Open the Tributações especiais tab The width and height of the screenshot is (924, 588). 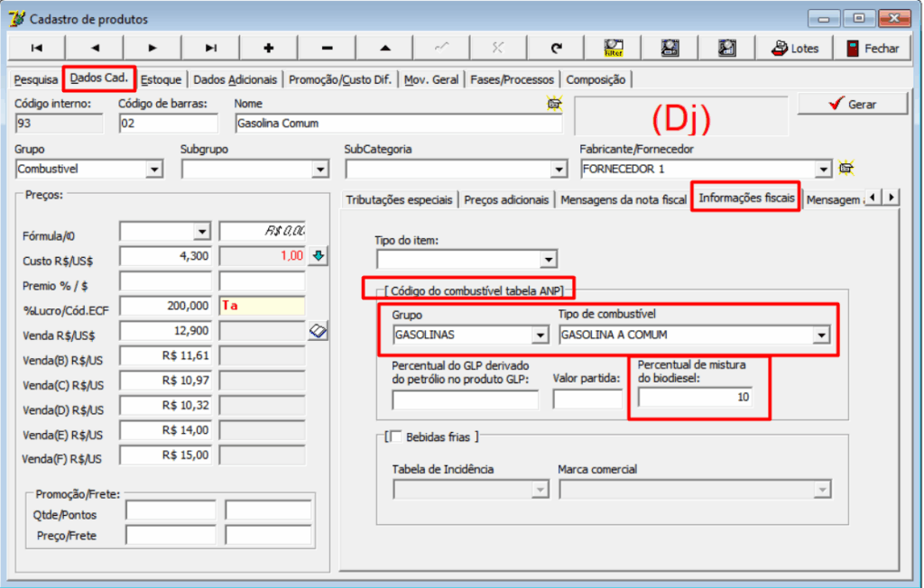pyautogui.click(x=399, y=199)
